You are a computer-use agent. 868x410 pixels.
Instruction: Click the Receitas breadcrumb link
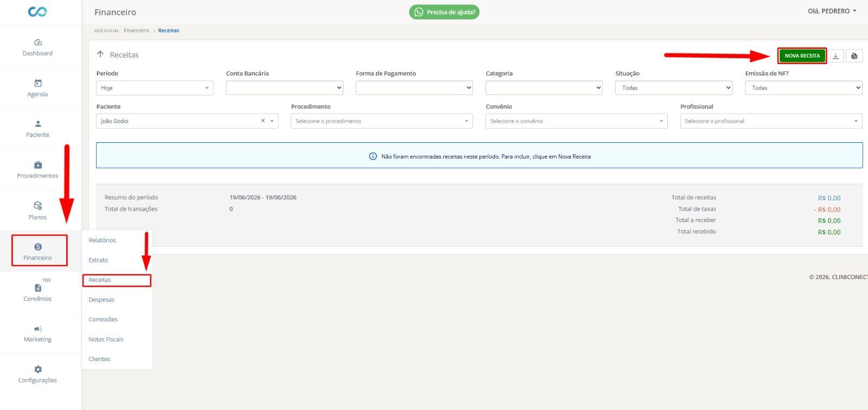169,30
